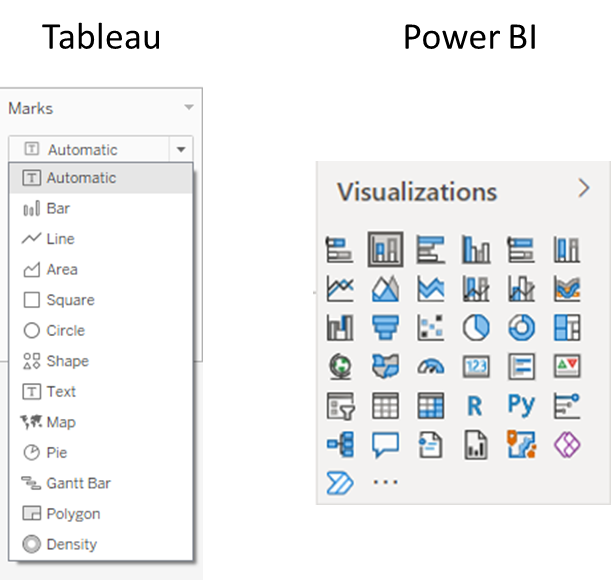This screenshot has height=580, width=611.
Task: Insert a table visual
Action: [x=385, y=406]
